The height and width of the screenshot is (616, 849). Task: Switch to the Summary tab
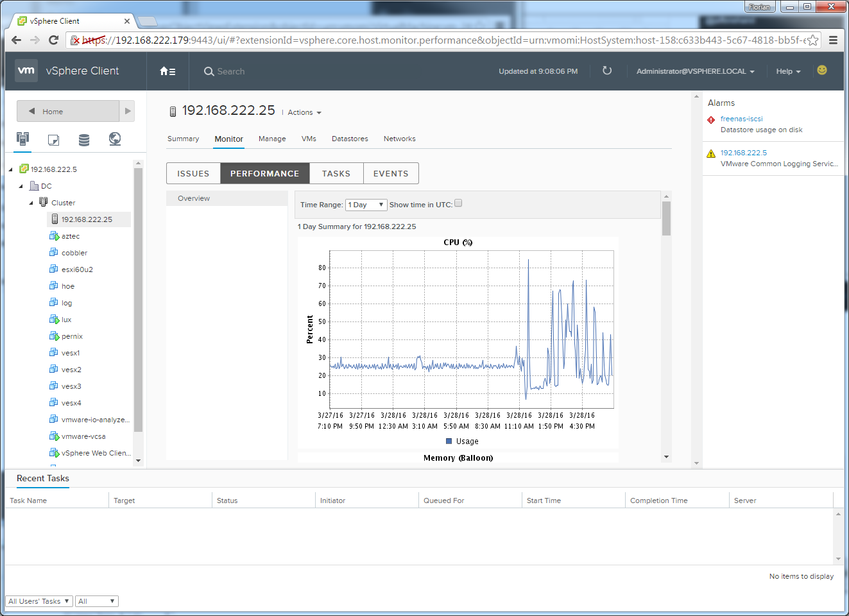coord(183,139)
